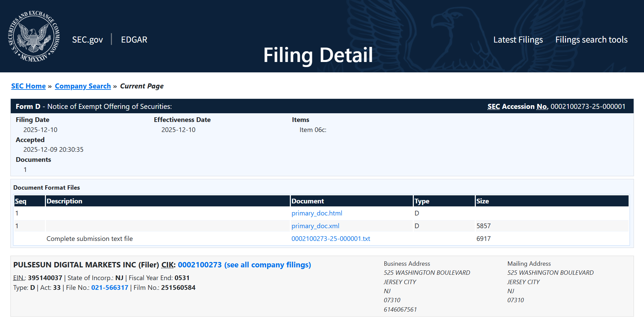This screenshot has height=322, width=644.
Task: Select the Filing Date value 2025-12-10
Action: [40, 130]
